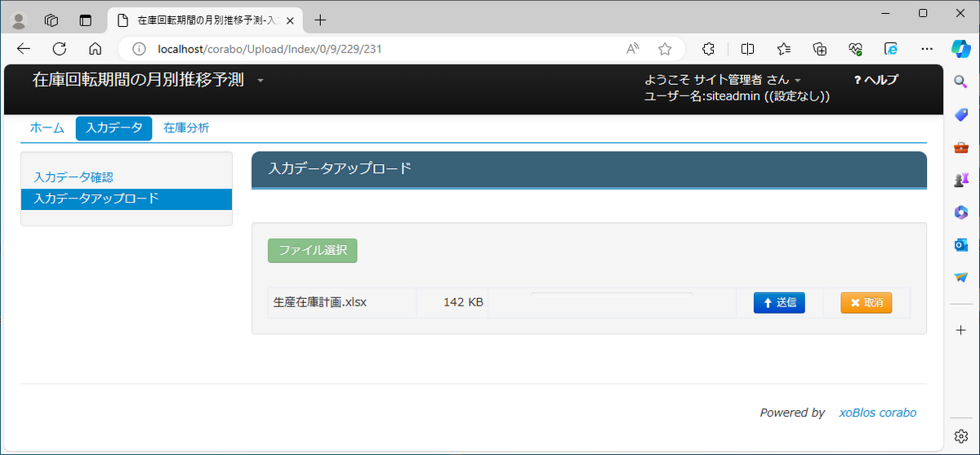Add sidebar app with plus icon
The width and height of the screenshot is (980, 455).
tap(961, 329)
